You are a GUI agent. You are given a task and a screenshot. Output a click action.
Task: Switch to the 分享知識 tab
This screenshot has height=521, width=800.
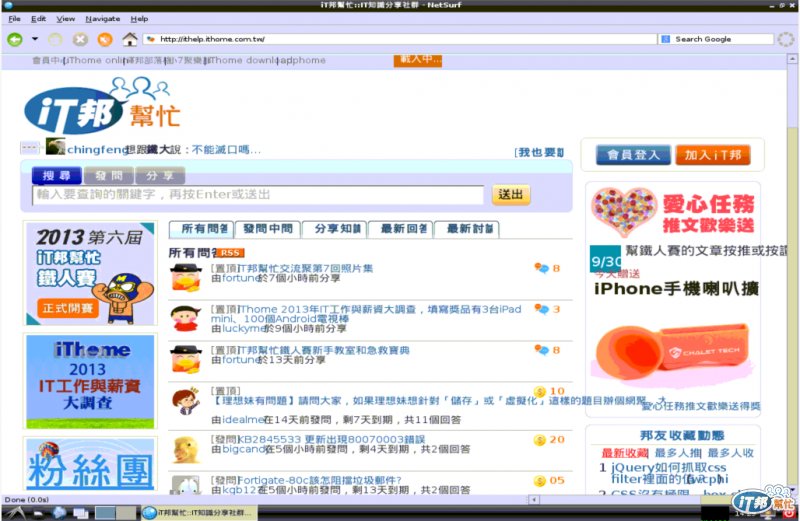[x=334, y=229]
